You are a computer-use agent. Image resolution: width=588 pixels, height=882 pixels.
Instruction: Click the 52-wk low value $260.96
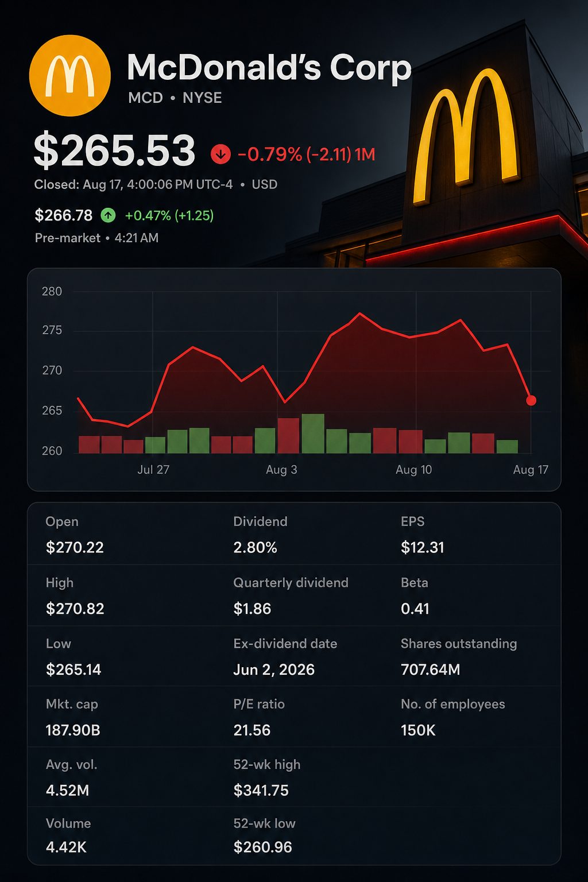[262, 847]
